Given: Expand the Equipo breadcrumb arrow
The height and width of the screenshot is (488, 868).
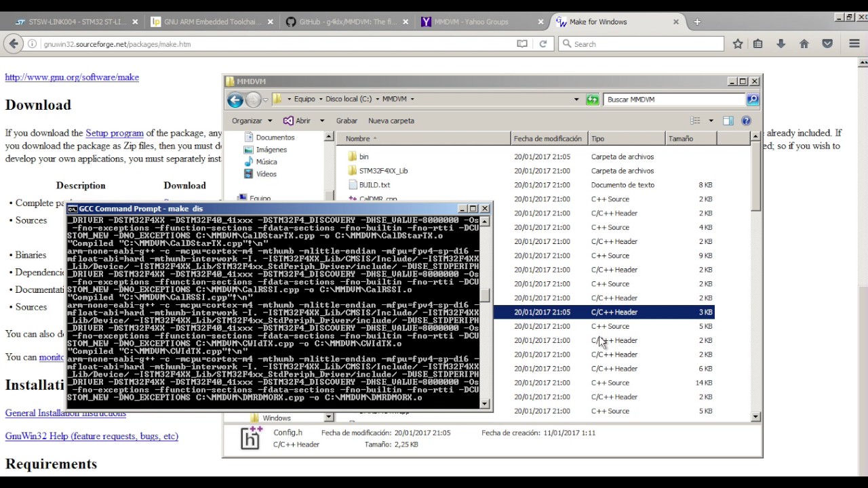Looking at the screenshot, I should click(x=321, y=99).
